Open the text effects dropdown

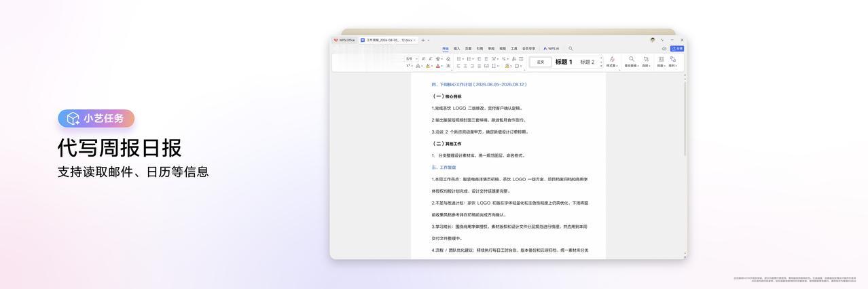coord(419,66)
